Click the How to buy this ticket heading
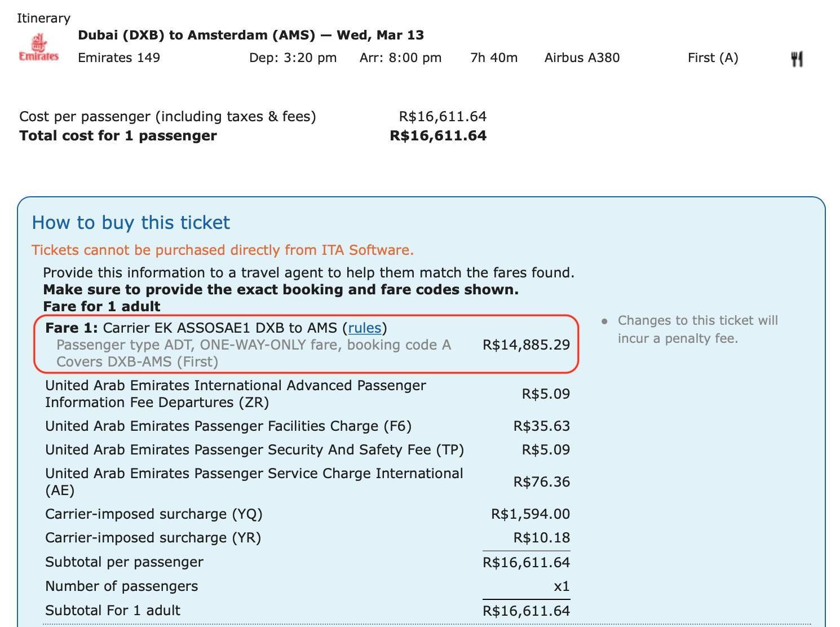 point(131,223)
